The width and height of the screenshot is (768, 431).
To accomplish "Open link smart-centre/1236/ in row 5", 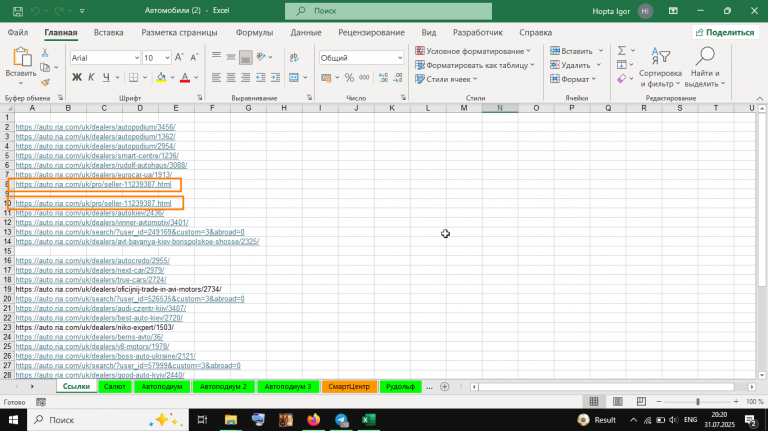I will coord(97,156).
